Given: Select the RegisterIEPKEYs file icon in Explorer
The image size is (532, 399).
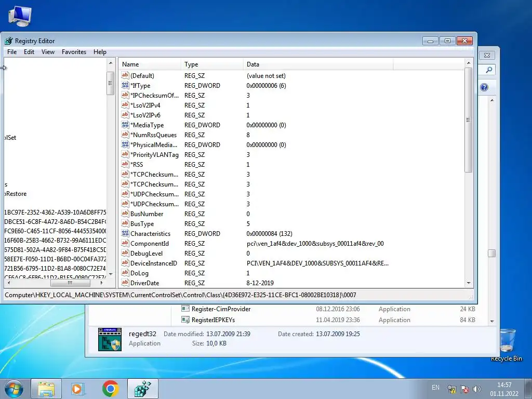Looking at the screenshot, I should point(185,320).
